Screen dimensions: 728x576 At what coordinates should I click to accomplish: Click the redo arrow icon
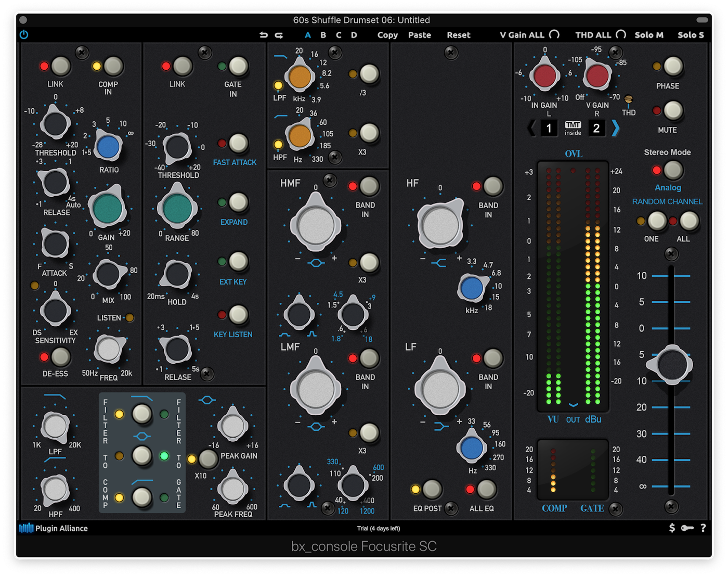pyautogui.click(x=279, y=35)
